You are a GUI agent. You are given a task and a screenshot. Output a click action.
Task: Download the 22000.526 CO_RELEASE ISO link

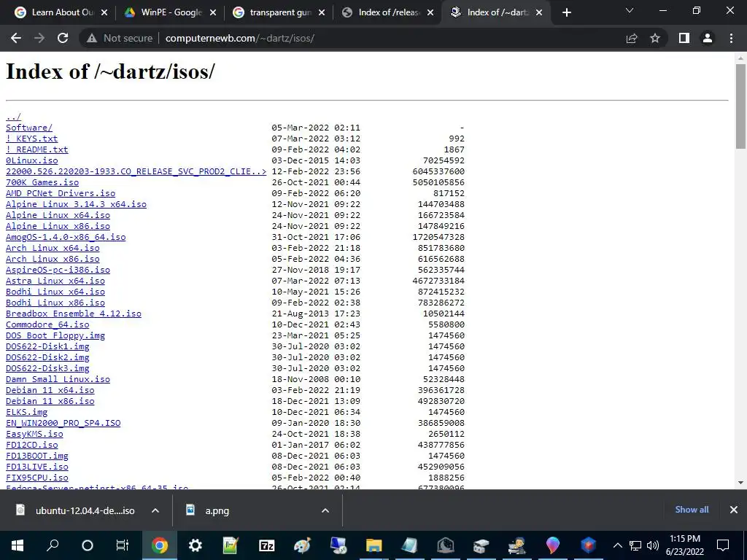[136, 171]
